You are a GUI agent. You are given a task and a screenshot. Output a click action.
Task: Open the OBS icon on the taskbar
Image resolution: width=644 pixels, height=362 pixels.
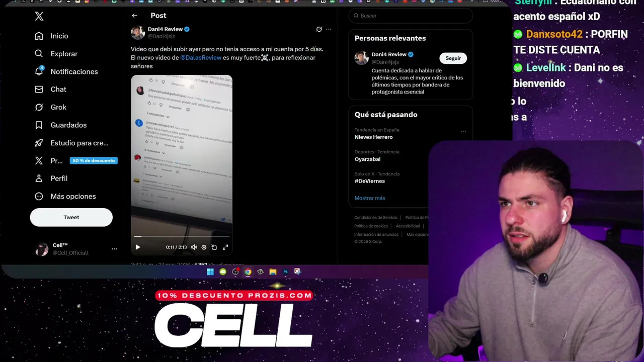point(235,271)
